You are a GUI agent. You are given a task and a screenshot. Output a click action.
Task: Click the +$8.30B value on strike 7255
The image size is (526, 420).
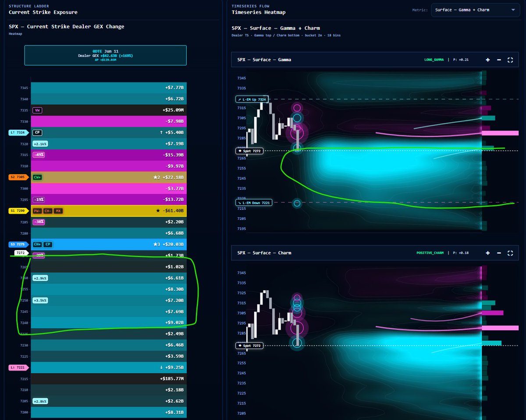click(x=174, y=289)
